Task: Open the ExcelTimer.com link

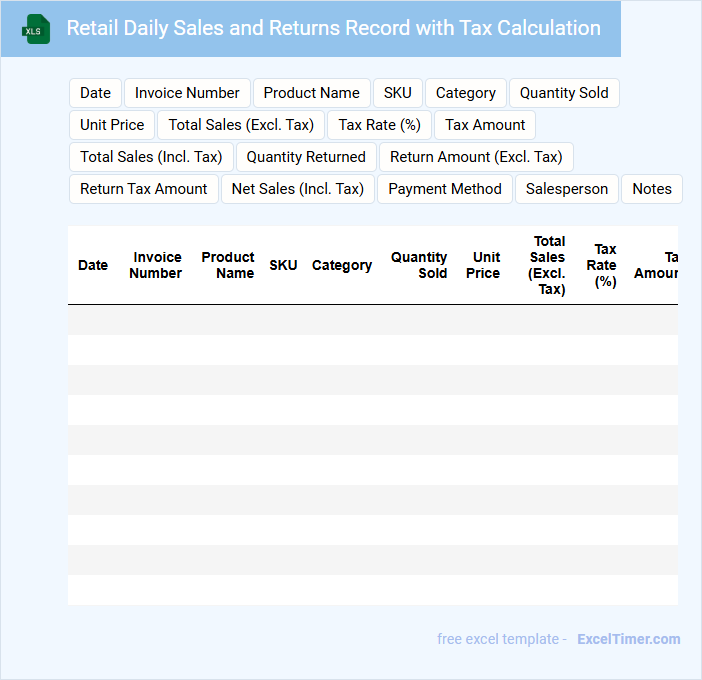Action: 628,639
